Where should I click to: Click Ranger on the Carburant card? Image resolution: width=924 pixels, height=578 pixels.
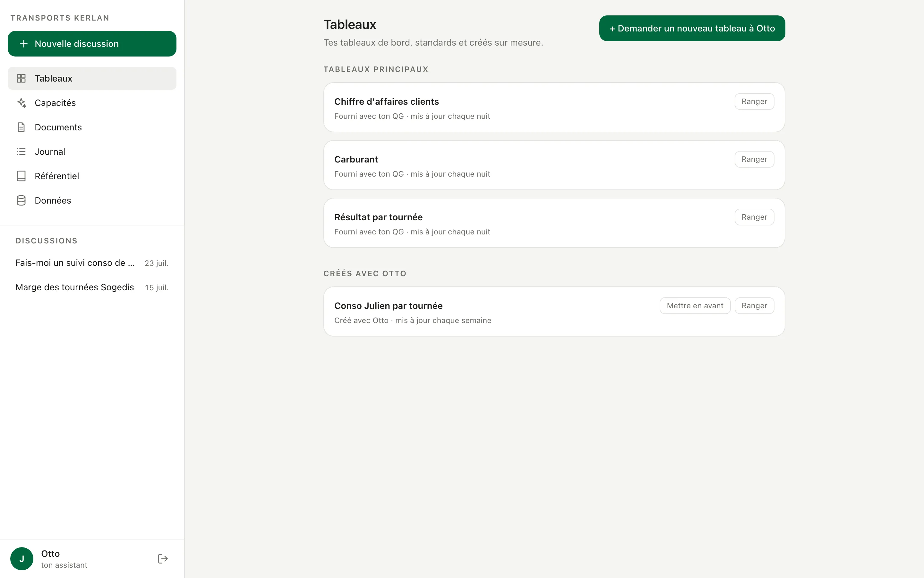coord(754,159)
